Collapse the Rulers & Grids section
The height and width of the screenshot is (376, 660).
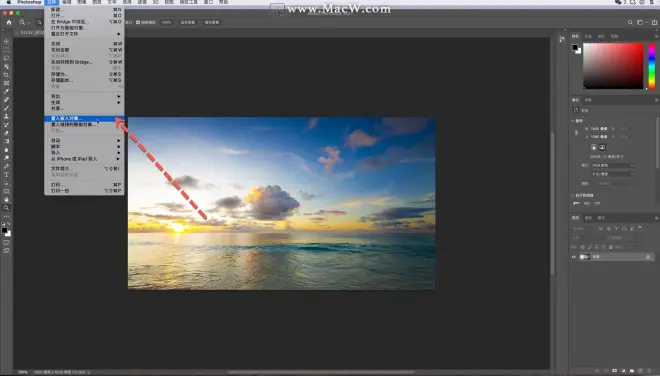pos(572,195)
